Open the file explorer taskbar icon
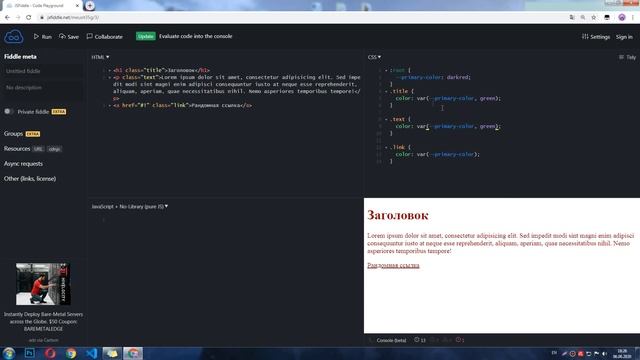 (x=112, y=353)
